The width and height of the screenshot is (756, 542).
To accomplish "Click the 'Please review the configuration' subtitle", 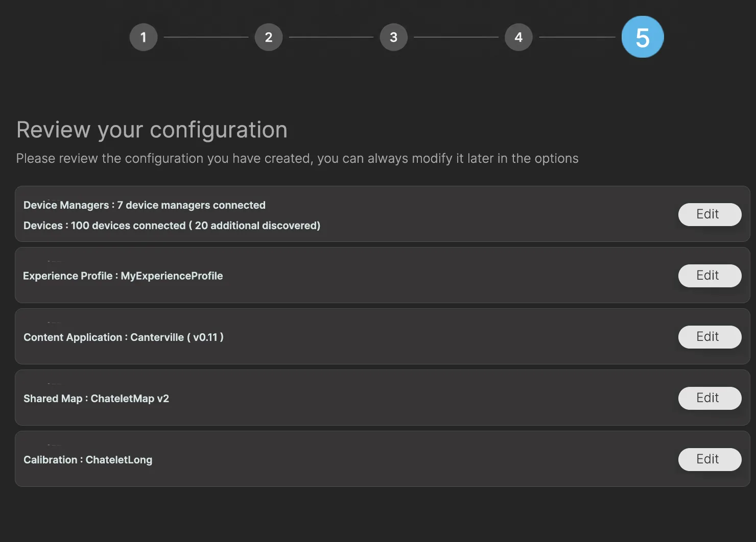I will click(x=297, y=158).
